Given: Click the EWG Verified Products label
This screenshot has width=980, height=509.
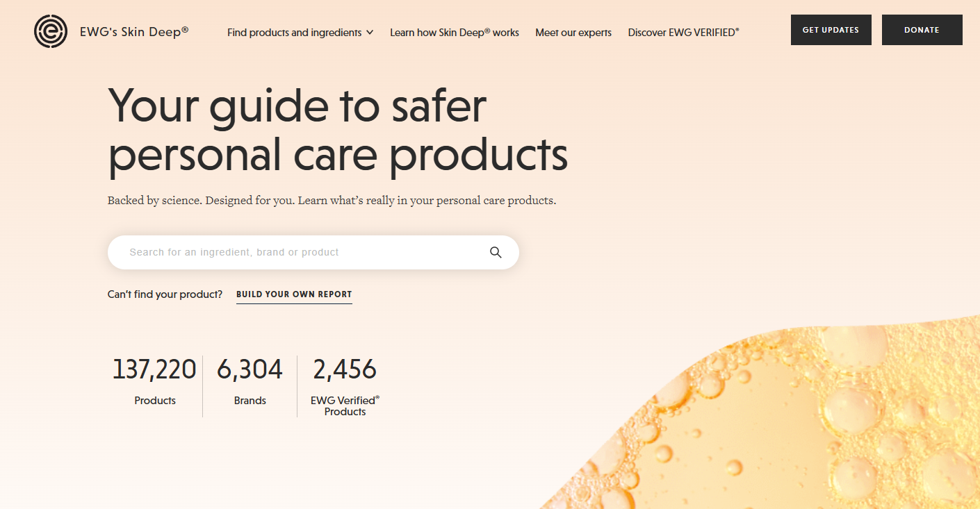Looking at the screenshot, I should 345,406.
